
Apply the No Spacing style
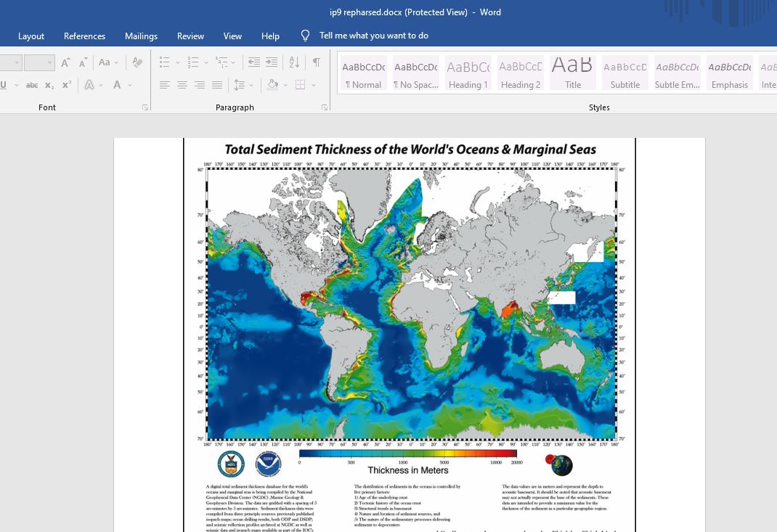[416, 73]
